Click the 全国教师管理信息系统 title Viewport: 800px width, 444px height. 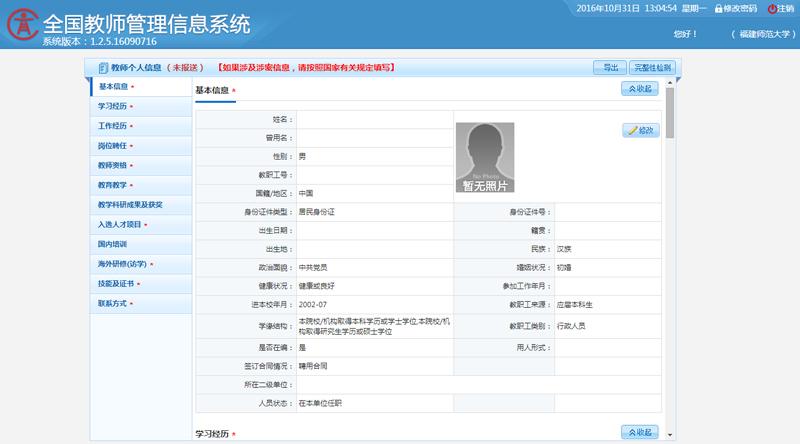click(146, 24)
